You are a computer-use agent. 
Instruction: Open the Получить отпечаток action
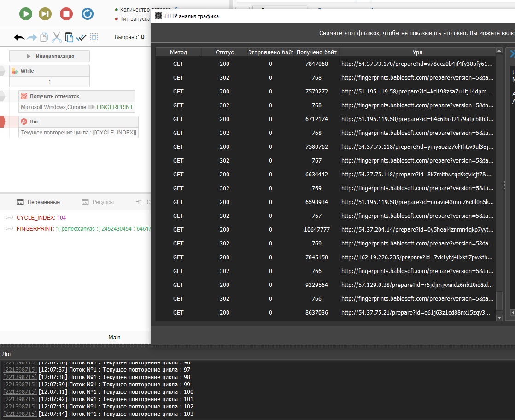pos(77,97)
